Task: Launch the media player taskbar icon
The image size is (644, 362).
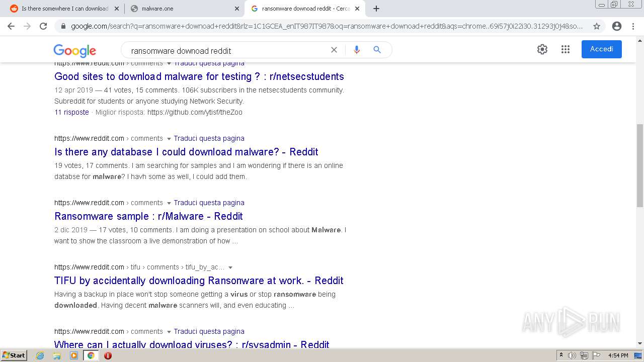Action: pos(74,355)
